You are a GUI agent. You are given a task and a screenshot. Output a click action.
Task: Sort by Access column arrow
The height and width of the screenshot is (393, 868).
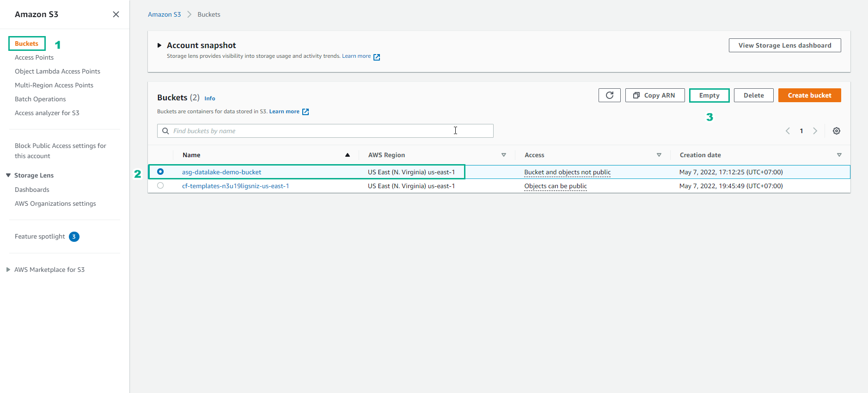tap(659, 155)
